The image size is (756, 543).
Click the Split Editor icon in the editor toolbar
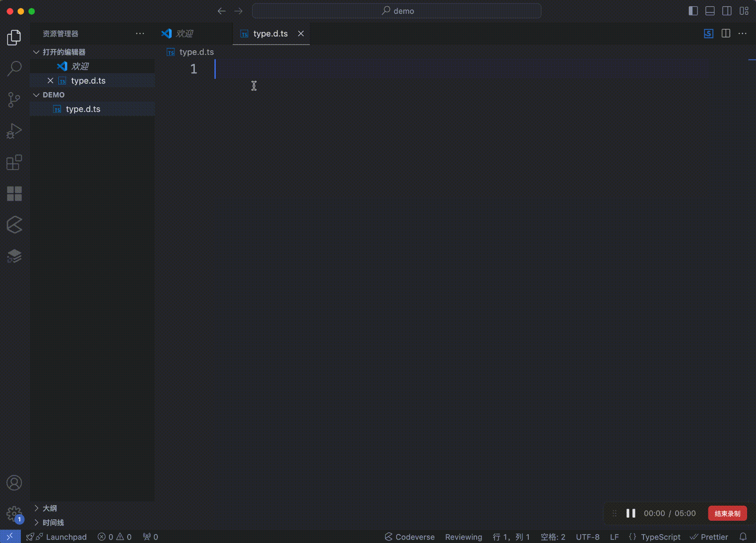tap(726, 33)
